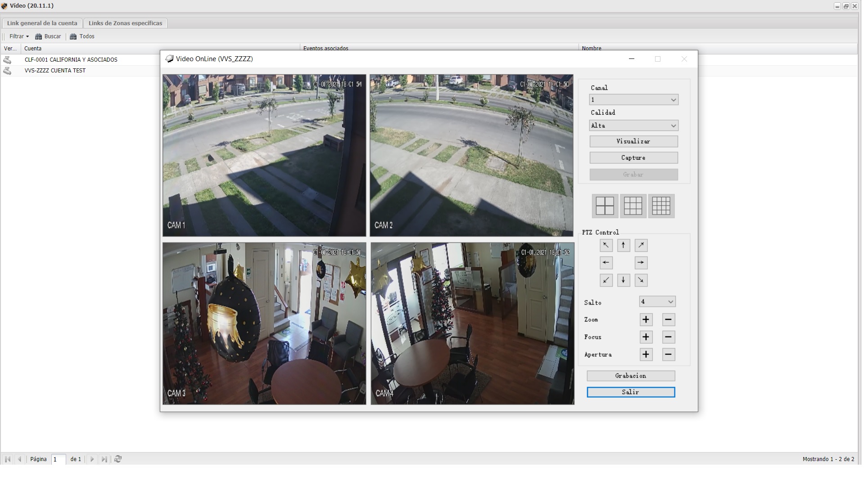Viewport: 868px width, 493px height.
Task: Go to last page icon
Action: click(x=104, y=459)
